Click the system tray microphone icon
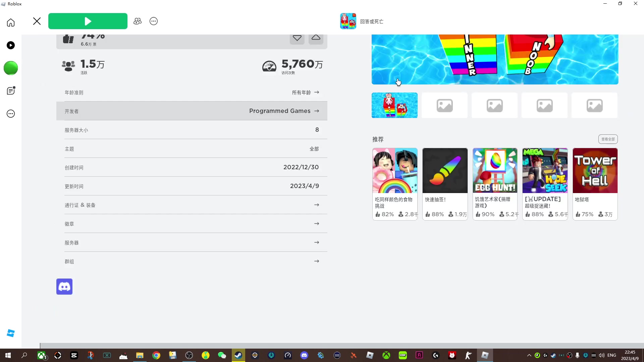Image resolution: width=644 pixels, height=362 pixels. click(578, 355)
